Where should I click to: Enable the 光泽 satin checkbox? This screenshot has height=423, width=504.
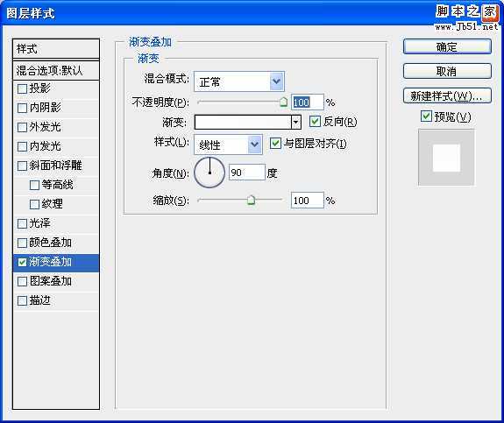[x=22, y=223]
